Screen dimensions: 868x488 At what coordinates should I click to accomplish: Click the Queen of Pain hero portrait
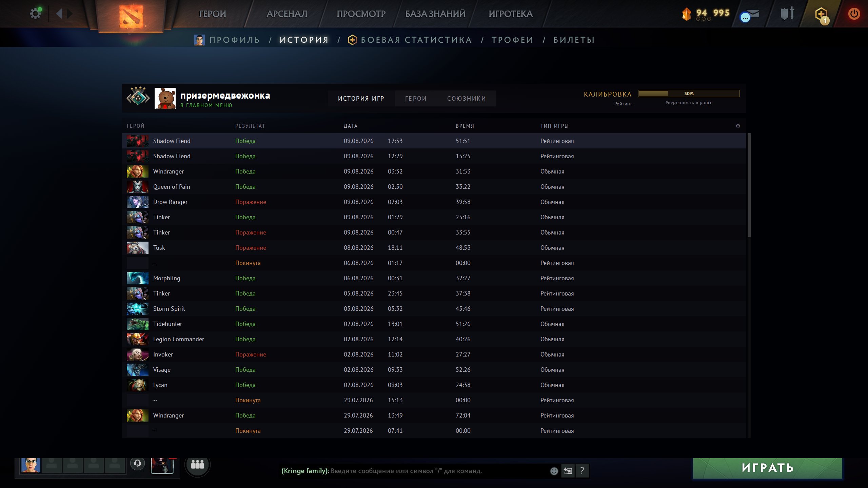[x=138, y=187]
